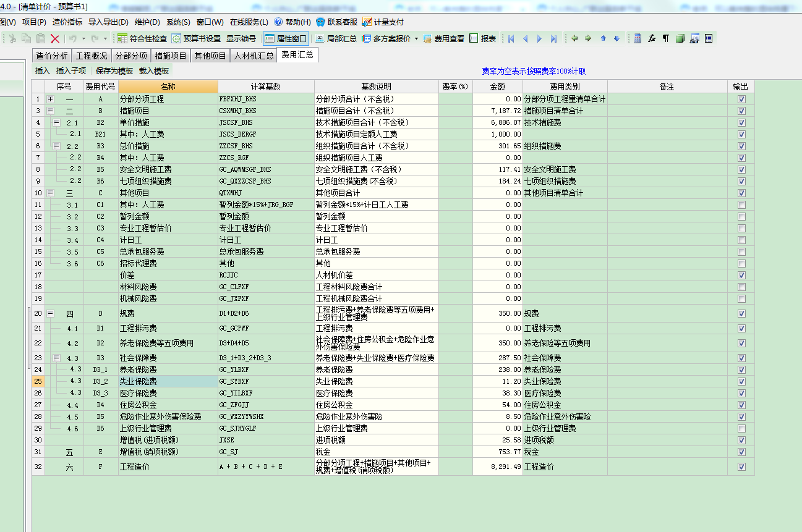Viewport: 802px width, 532px height.
Task: Click 载入模板 button
Action: 154,71
